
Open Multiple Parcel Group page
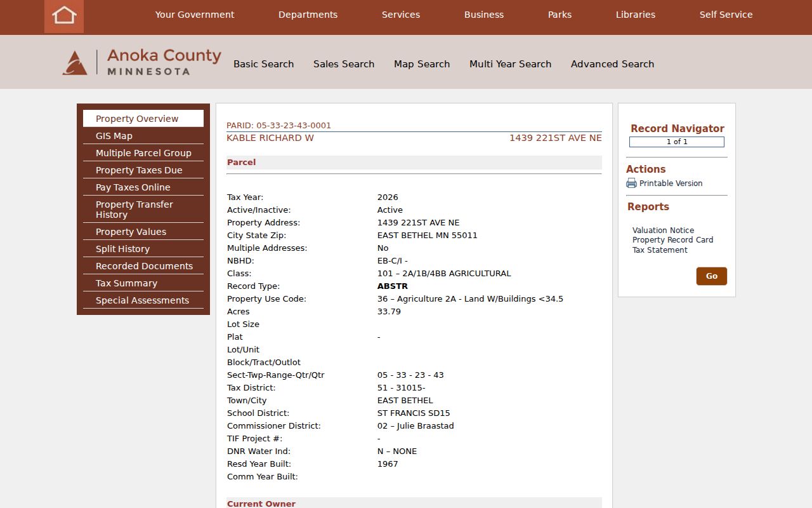pos(143,153)
